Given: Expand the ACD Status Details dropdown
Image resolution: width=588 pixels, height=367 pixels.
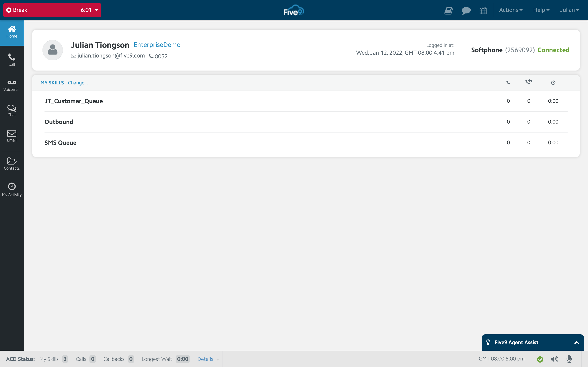Looking at the screenshot, I should point(208,359).
